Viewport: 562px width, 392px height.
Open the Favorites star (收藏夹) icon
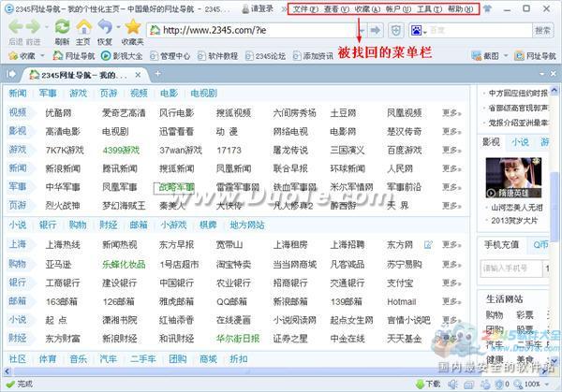[133, 27]
